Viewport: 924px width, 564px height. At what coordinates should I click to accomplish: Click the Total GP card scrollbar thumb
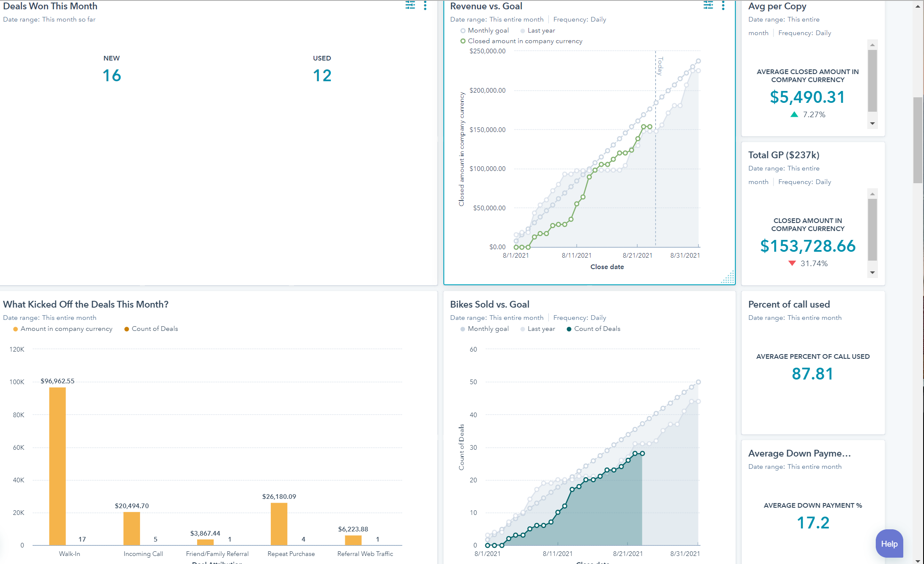[872, 230]
